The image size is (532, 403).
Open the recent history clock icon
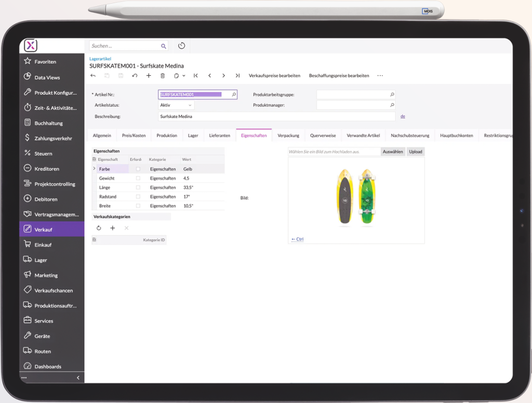181,46
